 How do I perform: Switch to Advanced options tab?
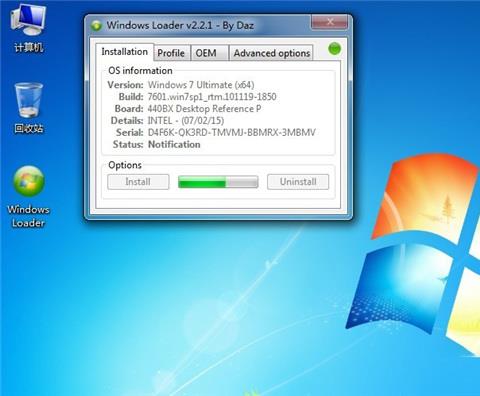tap(272, 53)
